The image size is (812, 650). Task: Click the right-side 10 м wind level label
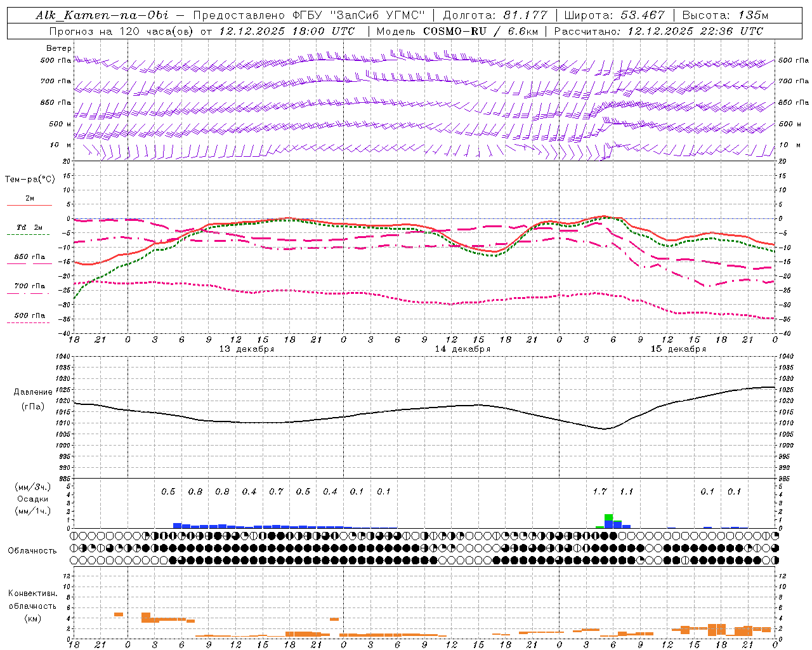pyautogui.click(x=790, y=145)
